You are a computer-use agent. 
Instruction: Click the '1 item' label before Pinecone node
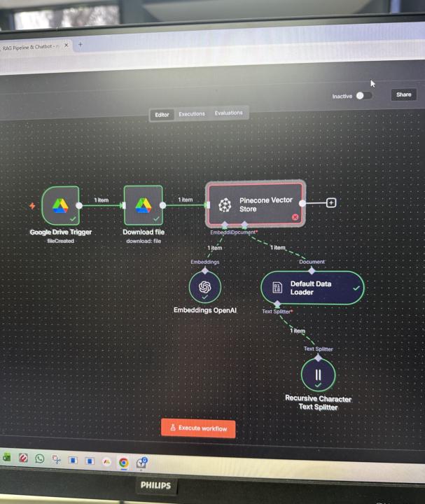pyautogui.click(x=186, y=199)
